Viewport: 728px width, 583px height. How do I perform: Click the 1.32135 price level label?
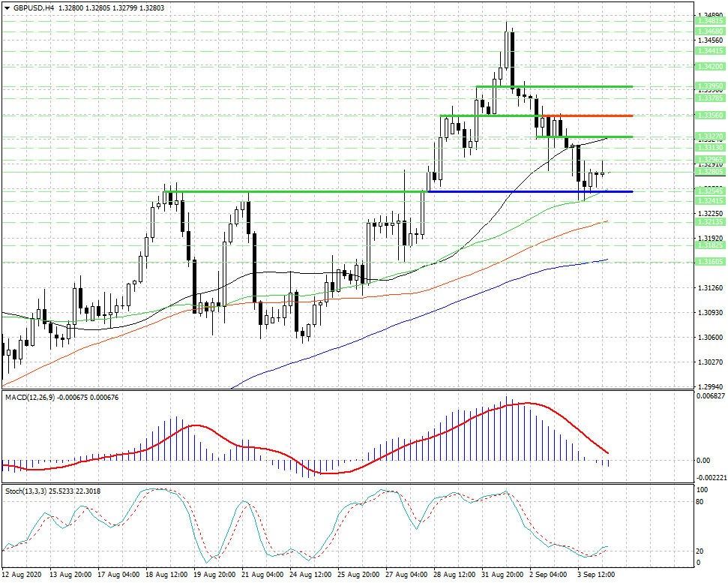(x=710, y=222)
